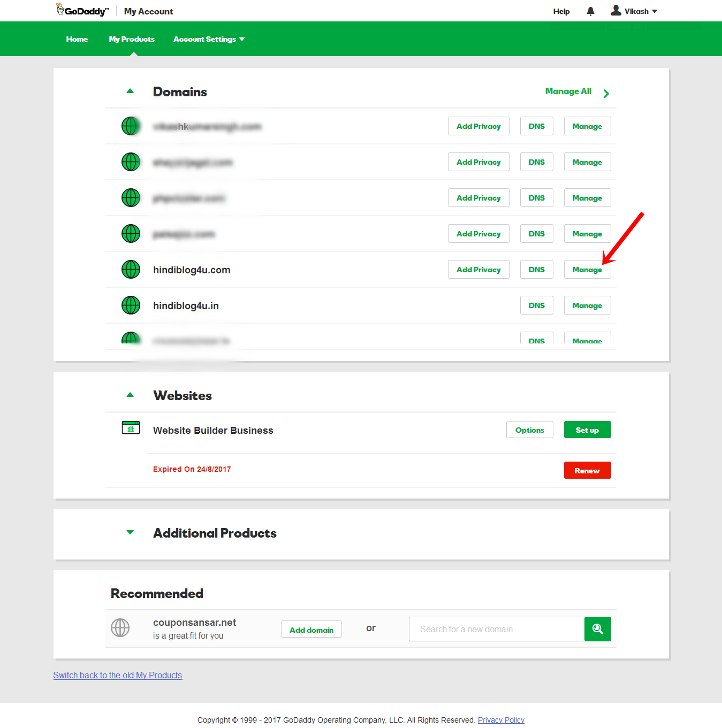This screenshot has height=728, width=722.
Task: Click the Manage All arrow chevron
Action: (606, 94)
